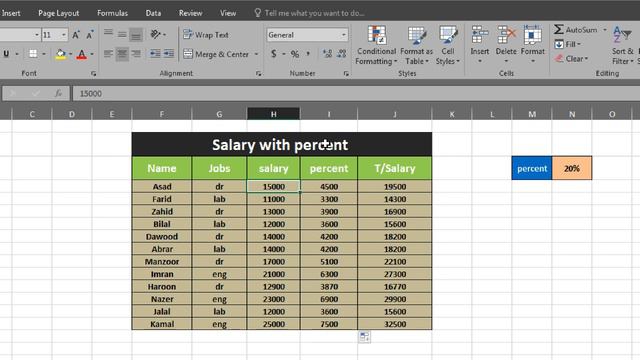This screenshot has height=360, width=640.
Task: Open Number format dialog launcher
Action: click(x=346, y=74)
